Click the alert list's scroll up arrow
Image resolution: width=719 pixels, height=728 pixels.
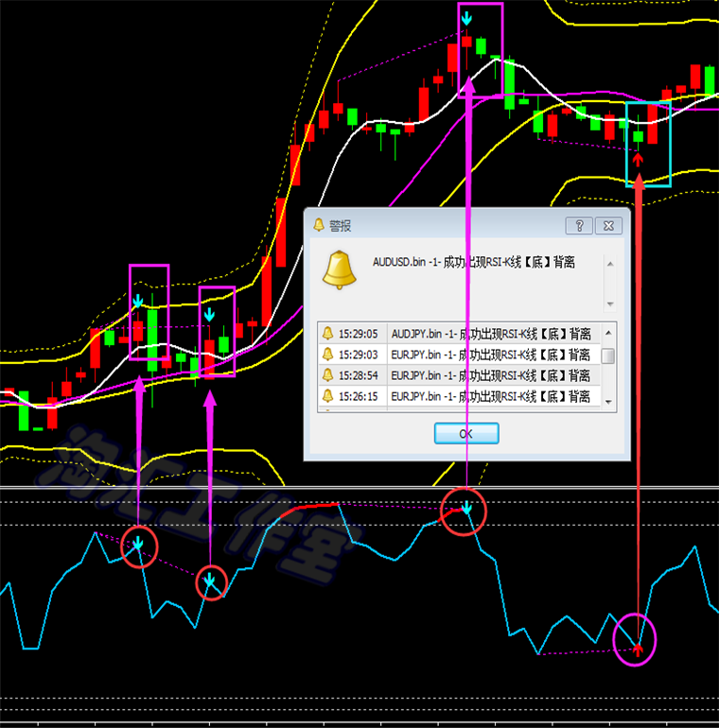pyautogui.click(x=608, y=333)
